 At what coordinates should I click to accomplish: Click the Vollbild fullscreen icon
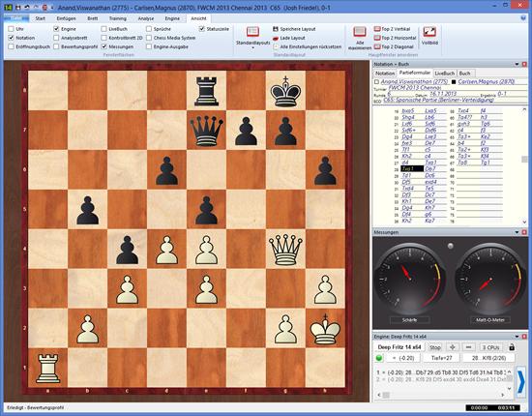(429, 32)
